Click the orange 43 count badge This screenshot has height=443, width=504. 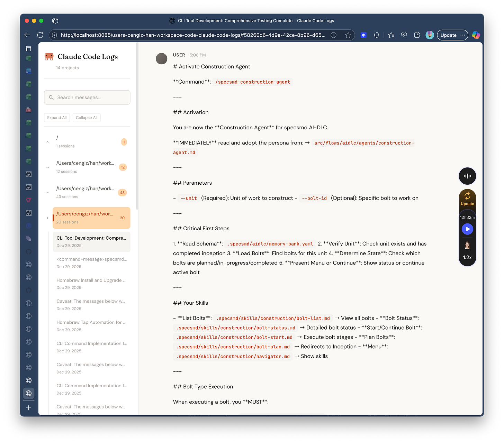[x=122, y=193]
